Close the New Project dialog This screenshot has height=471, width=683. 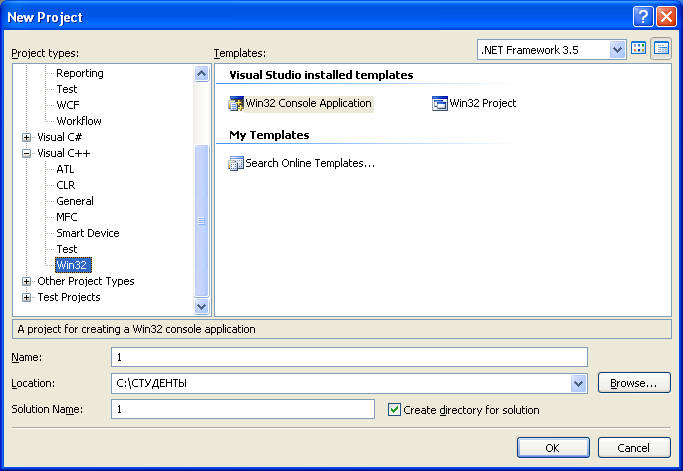tap(667, 17)
